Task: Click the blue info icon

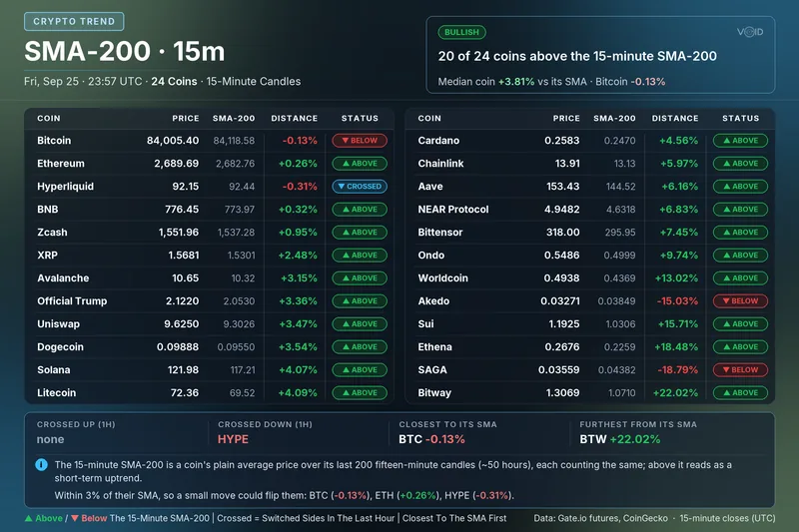Action: point(41,465)
